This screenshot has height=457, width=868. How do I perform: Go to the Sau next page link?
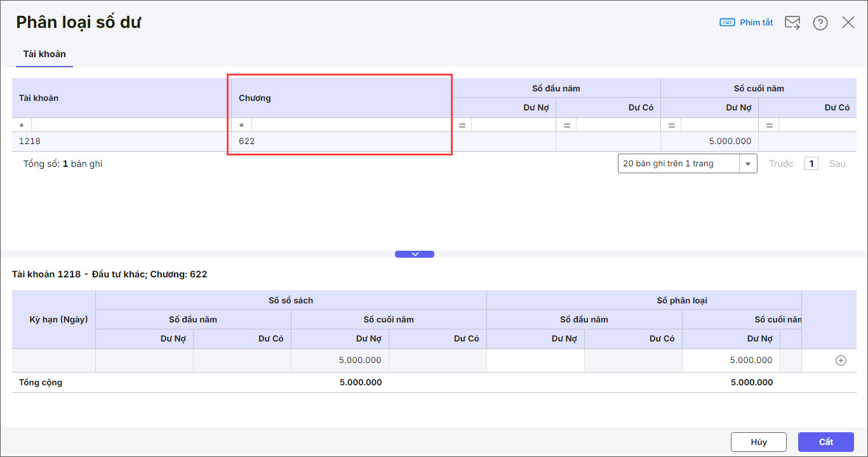point(837,164)
